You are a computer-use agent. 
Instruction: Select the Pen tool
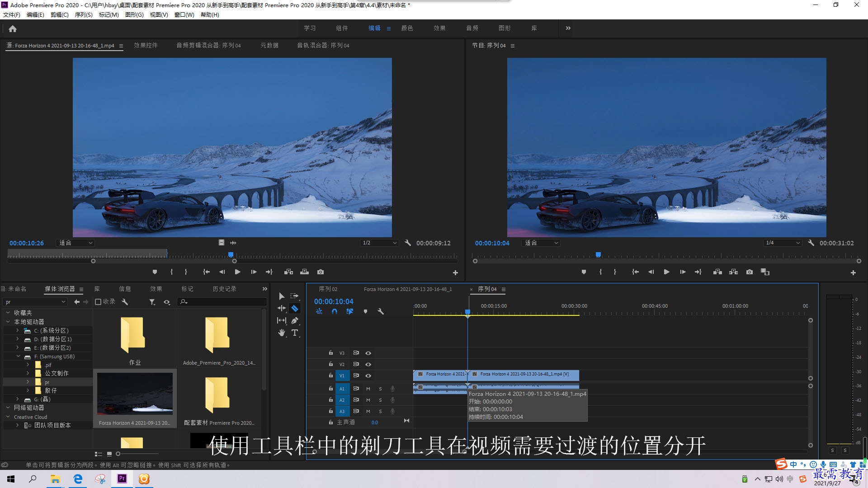[x=295, y=320]
